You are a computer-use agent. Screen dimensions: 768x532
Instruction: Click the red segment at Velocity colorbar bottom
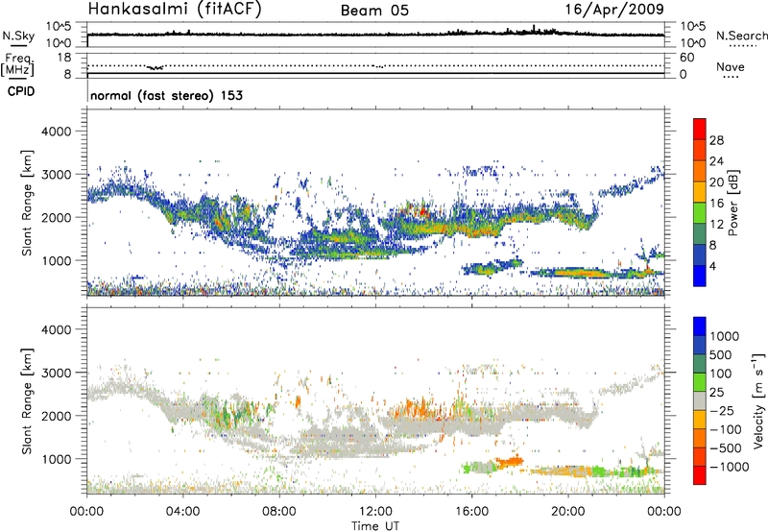click(x=700, y=475)
